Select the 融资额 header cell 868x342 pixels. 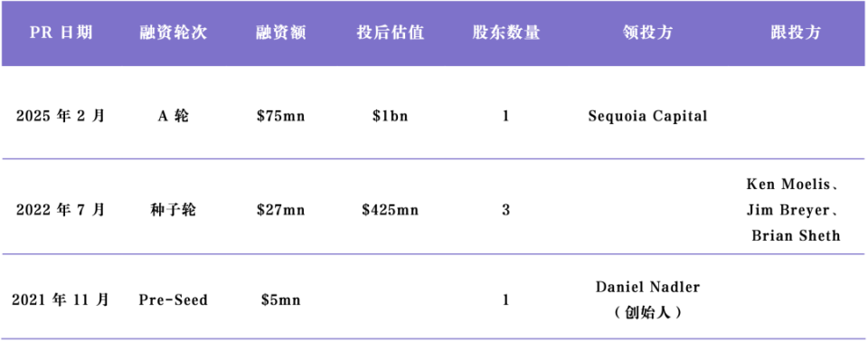point(280,33)
